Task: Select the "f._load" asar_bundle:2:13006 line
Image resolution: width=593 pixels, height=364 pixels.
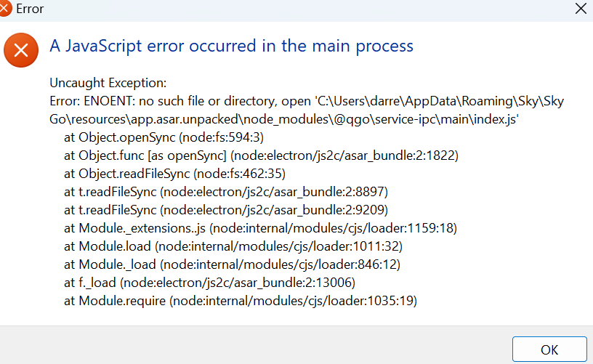Action: coord(209,283)
